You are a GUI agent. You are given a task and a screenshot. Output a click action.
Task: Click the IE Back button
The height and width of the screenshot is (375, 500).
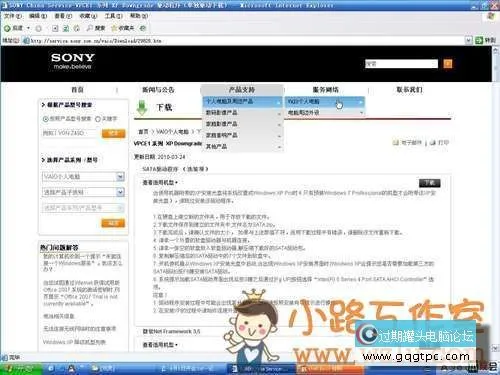tap(13, 28)
